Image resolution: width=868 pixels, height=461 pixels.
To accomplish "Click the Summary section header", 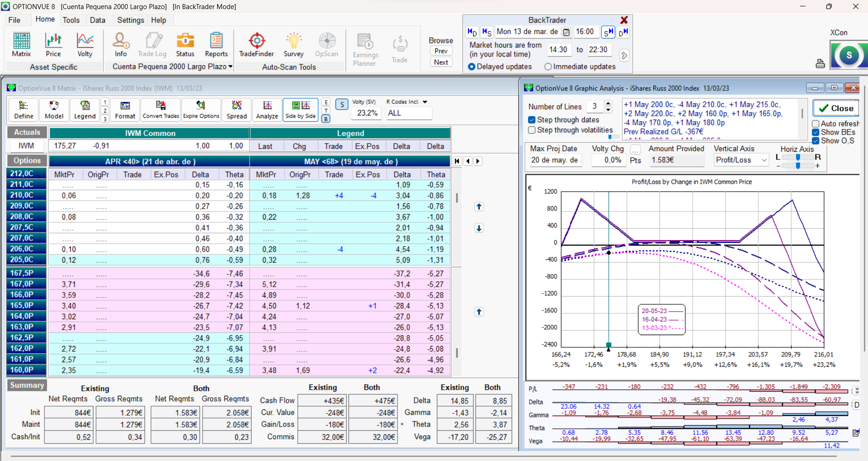I will (x=27, y=385).
